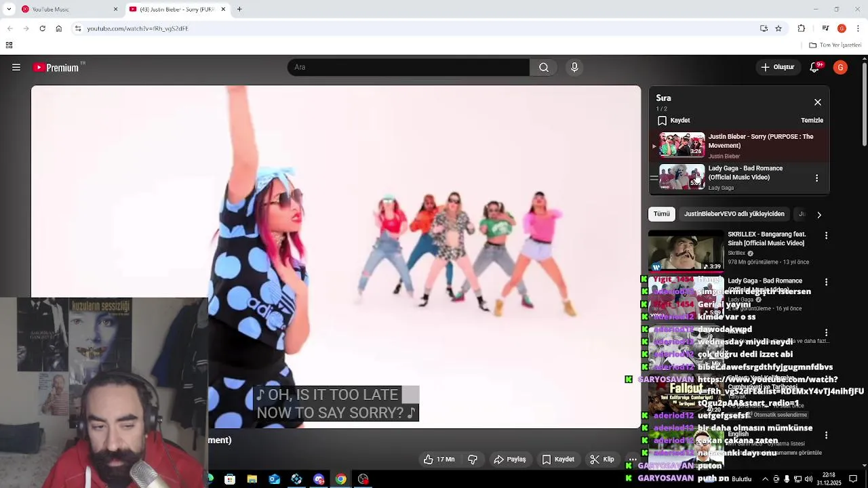Click the Ara search field

[x=409, y=67]
